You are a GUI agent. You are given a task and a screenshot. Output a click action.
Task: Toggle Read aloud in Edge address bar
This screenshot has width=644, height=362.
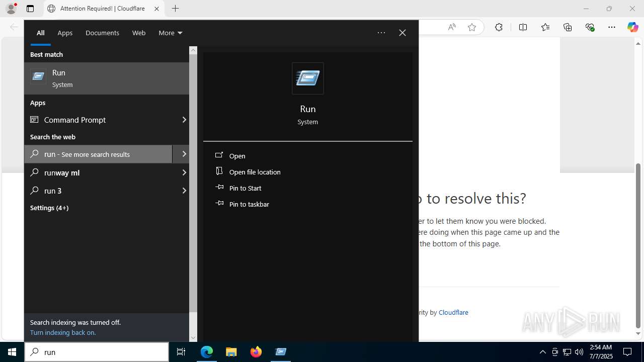pos(452,27)
